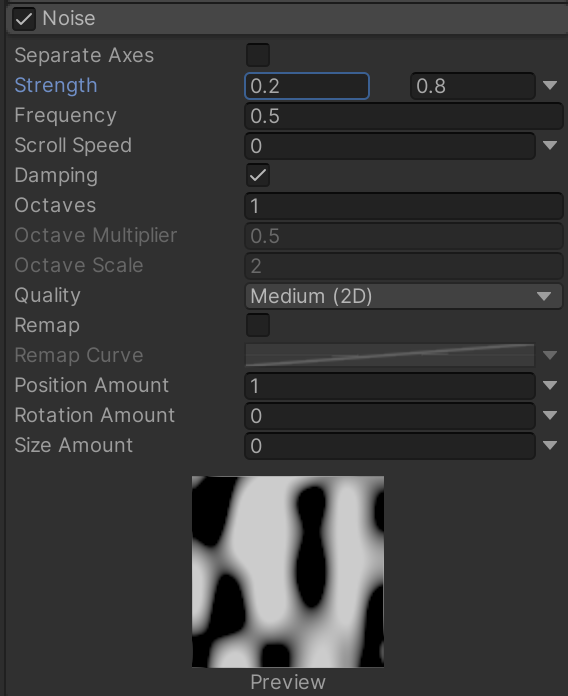This screenshot has width=568, height=696.
Task: Enable the Remap checkbox
Action: click(x=258, y=325)
